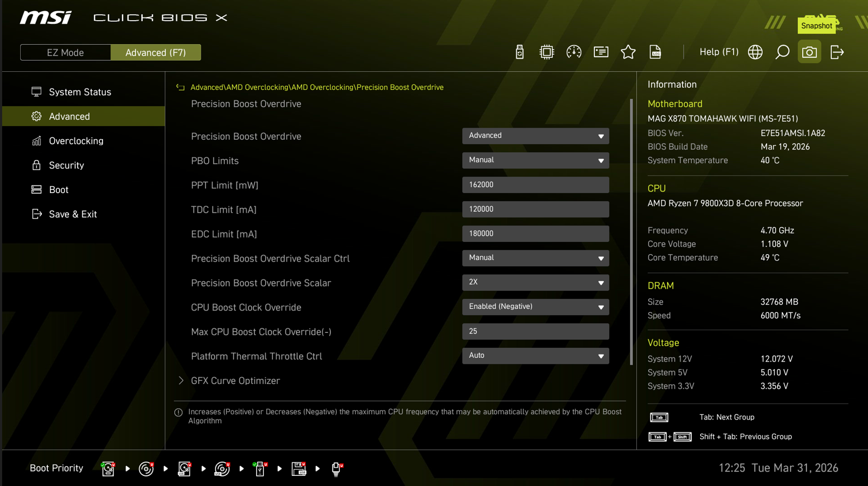The width and height of the screenshot is (868, 486).
Task: Click Help (F1) button
Action: [719, 52]
